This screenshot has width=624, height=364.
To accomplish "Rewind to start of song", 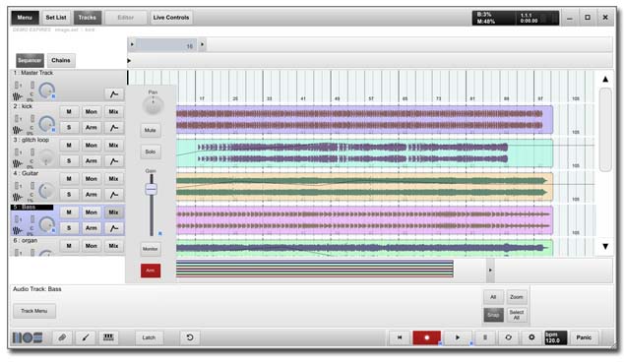I will [x=400, y=337].
